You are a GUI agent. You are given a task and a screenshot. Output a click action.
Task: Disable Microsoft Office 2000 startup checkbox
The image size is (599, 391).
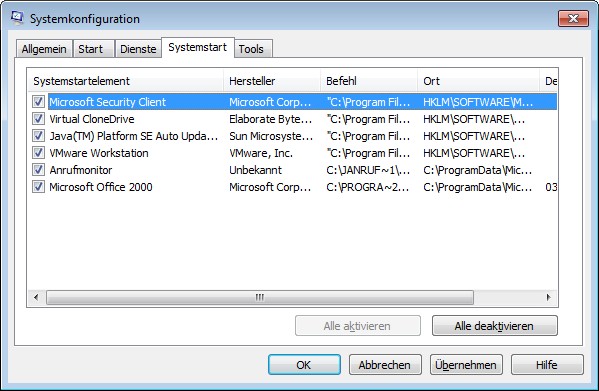click(38, 187)
